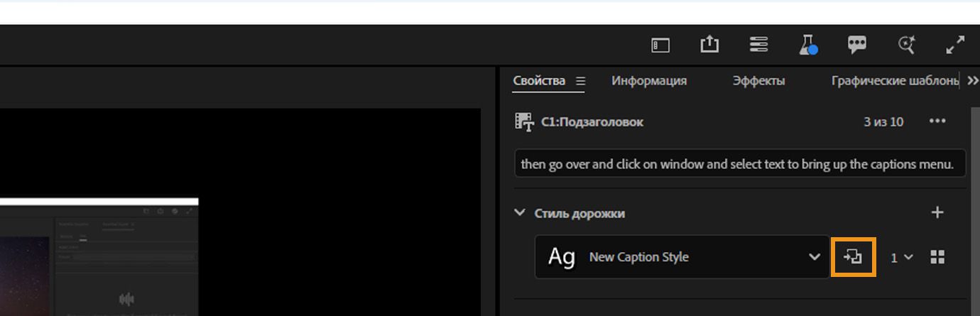Click the Quick Export share icon

[709, 45]
